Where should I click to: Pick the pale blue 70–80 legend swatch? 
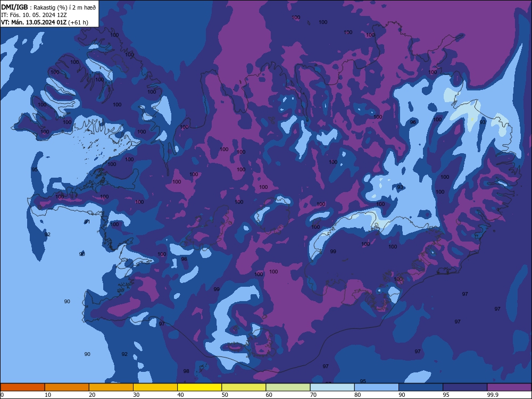(x=332, y=387)
